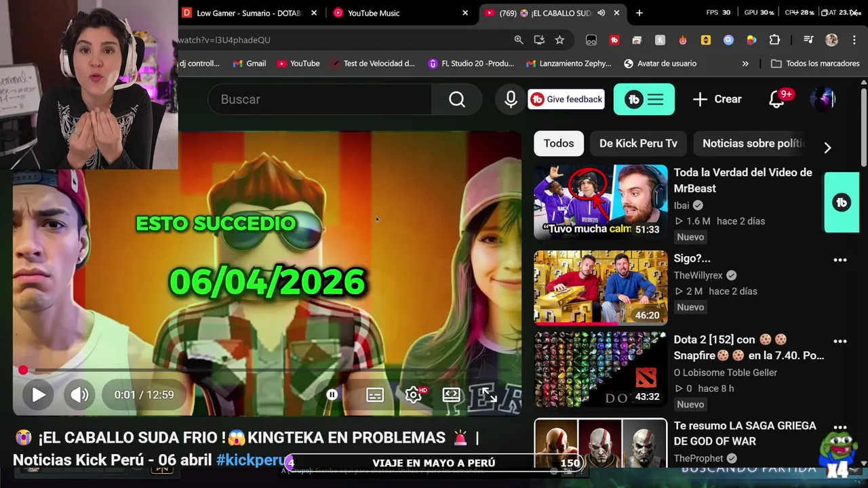Open Avatar de usuario bookmark

click(660, 64)
